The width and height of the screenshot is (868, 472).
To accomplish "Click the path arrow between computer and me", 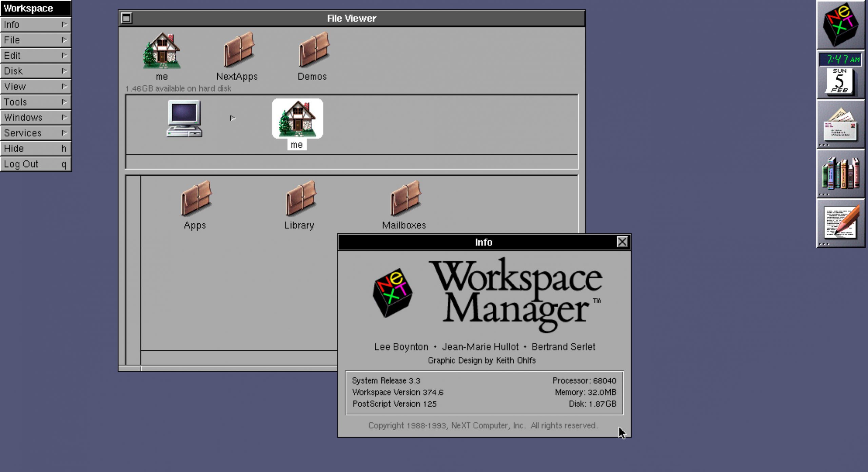I will [x=233, y=118].
